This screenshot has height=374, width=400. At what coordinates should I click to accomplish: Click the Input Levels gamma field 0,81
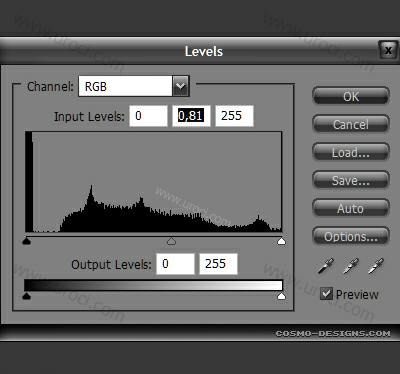pyautogui.click(x=191, y=116)
